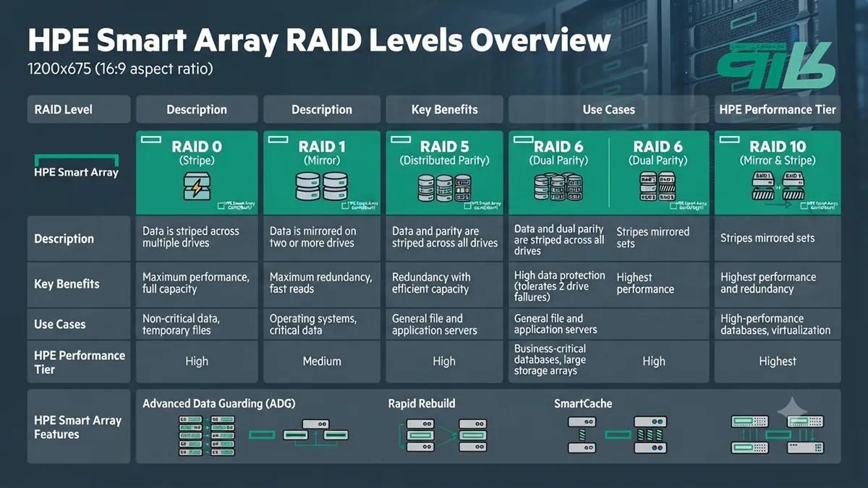Screen dimensions: 868x488
Task: Click the 'Medium' performance tier value
Action: click(x=322, y=361)
